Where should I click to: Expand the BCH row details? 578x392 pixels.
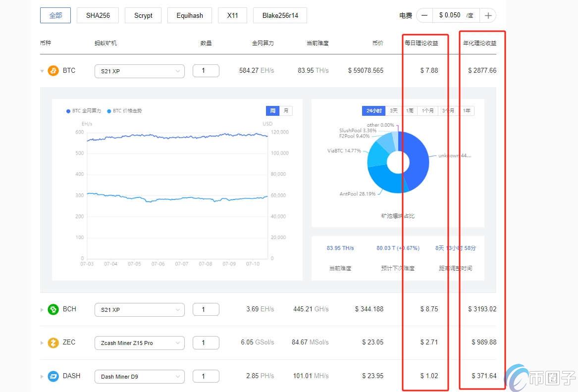pyautogui.click(x=42, y=310)
